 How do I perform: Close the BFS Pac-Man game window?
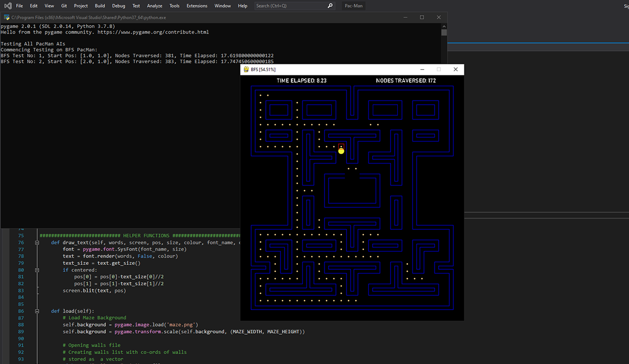[456, 69]
